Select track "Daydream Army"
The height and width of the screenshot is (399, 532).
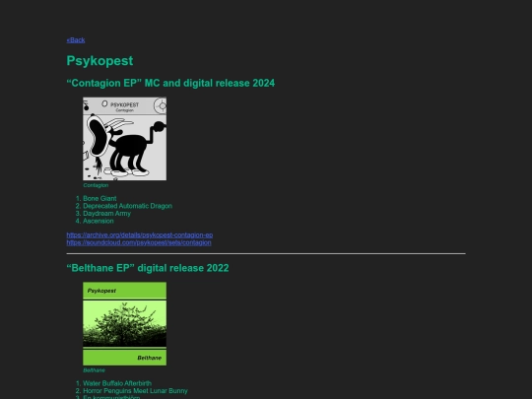tap(106, 214)
